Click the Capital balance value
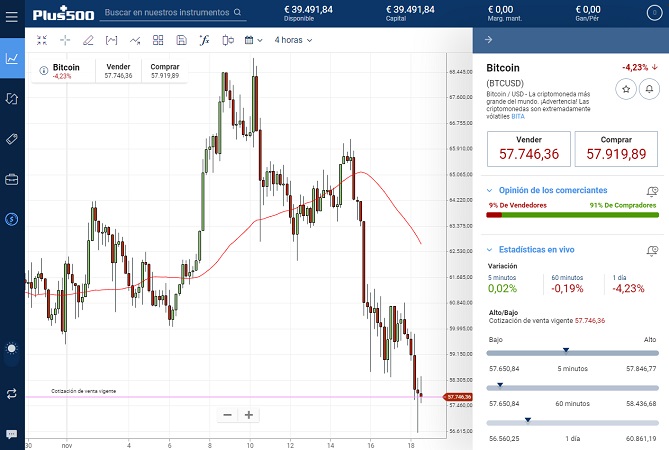The width and height of the screenshot is (669, 450). tap(410, 9)
